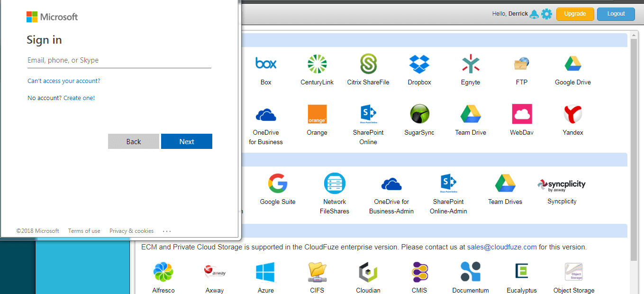Choose the SharePoint Online icon
The image size is (644, 294).
pyautogui.click(x=368, y=114)
